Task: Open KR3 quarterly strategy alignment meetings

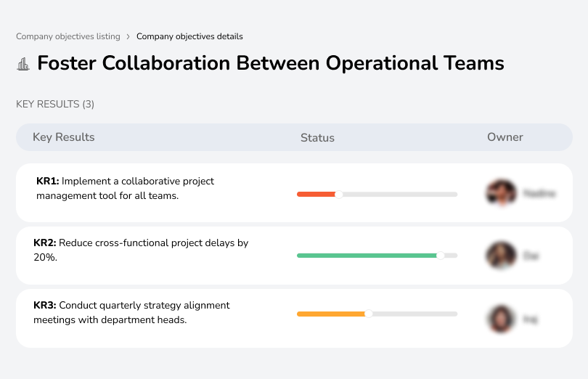Action: (x=131, y=312)
